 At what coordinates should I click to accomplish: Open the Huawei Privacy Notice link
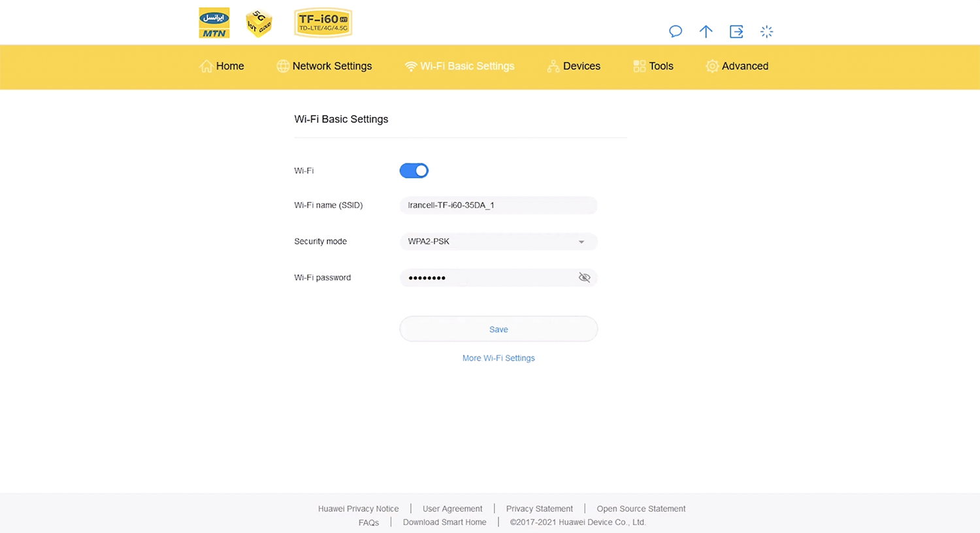(358, 509)
